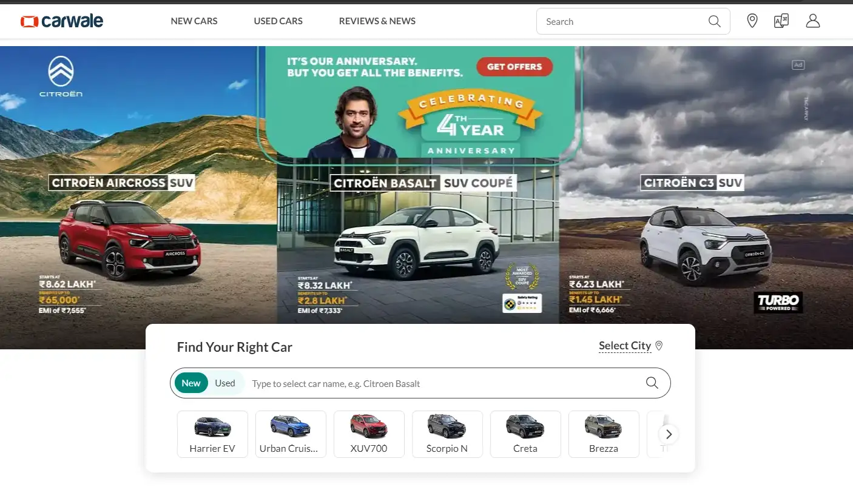Screen dimensions: 853x504
Task: Click the CITROËN BASALT SUV COUPÉ label
Action: [x=423, y=183]
